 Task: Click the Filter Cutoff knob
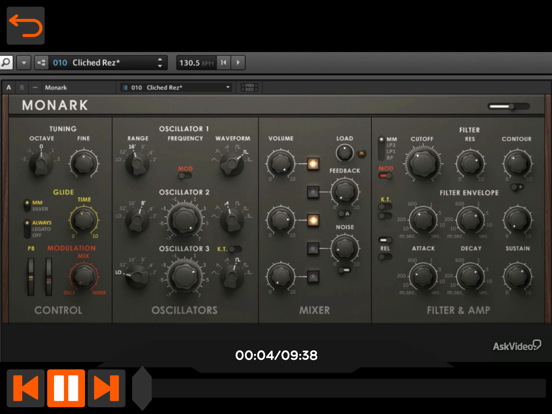[x=423, y=163]
